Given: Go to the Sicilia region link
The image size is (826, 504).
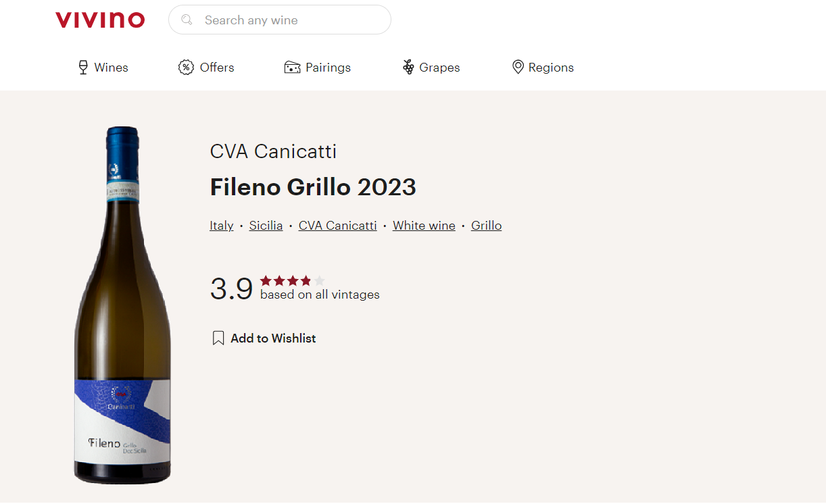Looking at the screenshot, I should (266, 226).
